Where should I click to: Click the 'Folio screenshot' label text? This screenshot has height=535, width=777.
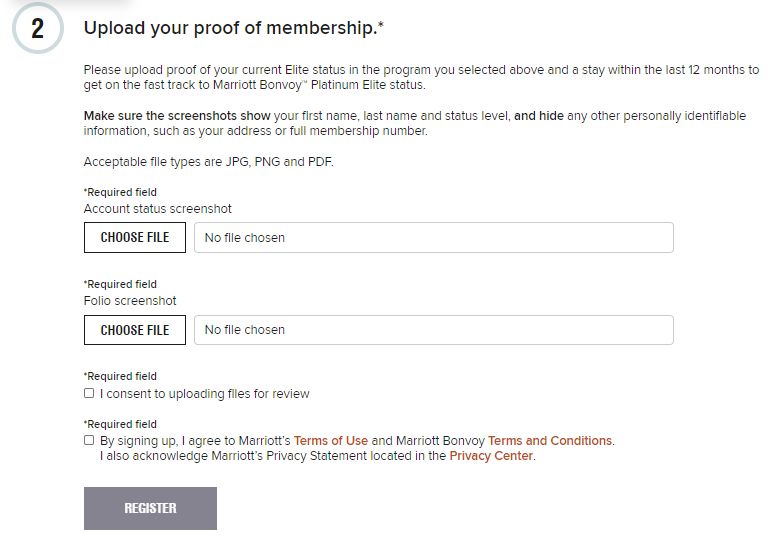click(130, 301)
